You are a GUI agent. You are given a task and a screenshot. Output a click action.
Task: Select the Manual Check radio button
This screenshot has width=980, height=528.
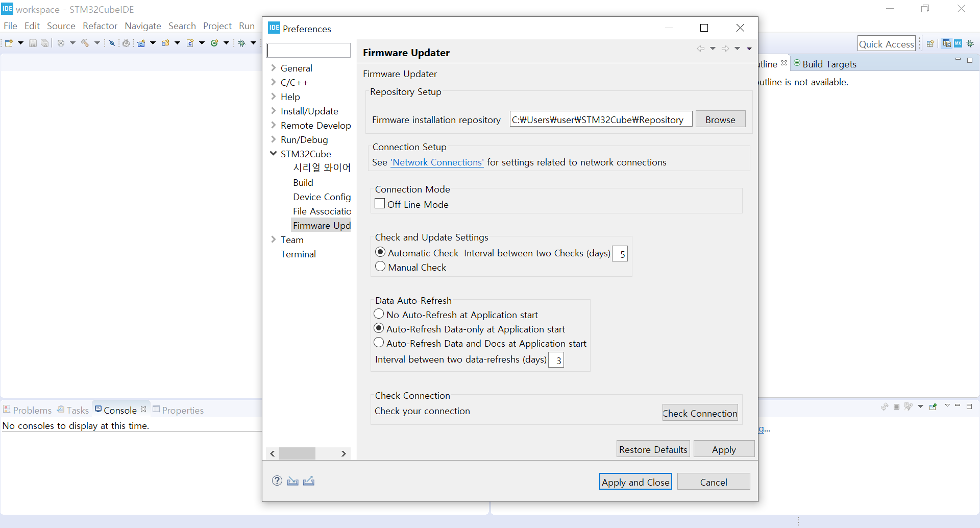(x=380, y=267)
